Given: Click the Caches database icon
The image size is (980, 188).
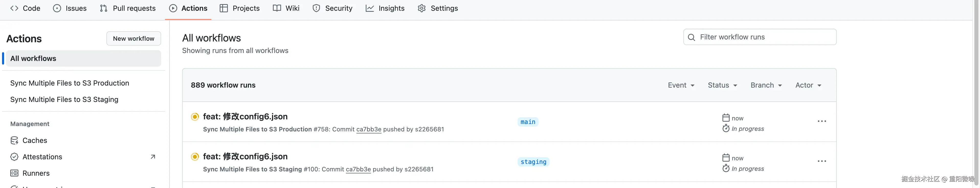Looking at the screenshot, I should 15,140.
